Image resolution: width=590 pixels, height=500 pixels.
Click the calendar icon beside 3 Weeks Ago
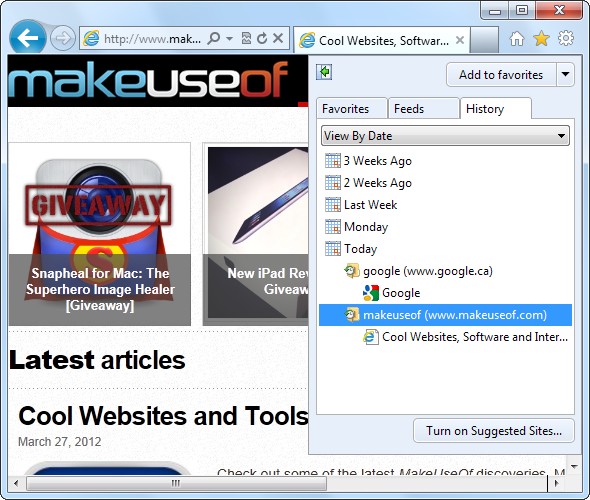333,161
